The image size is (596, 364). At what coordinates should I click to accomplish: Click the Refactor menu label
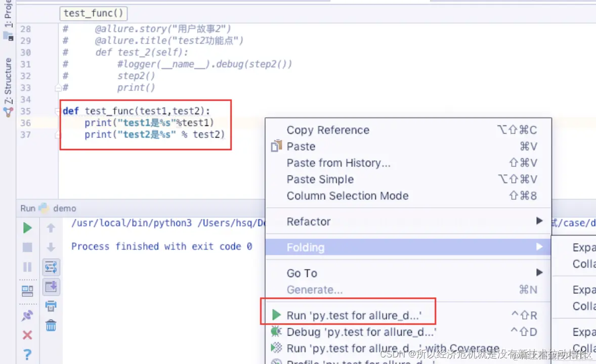[308, 221]
